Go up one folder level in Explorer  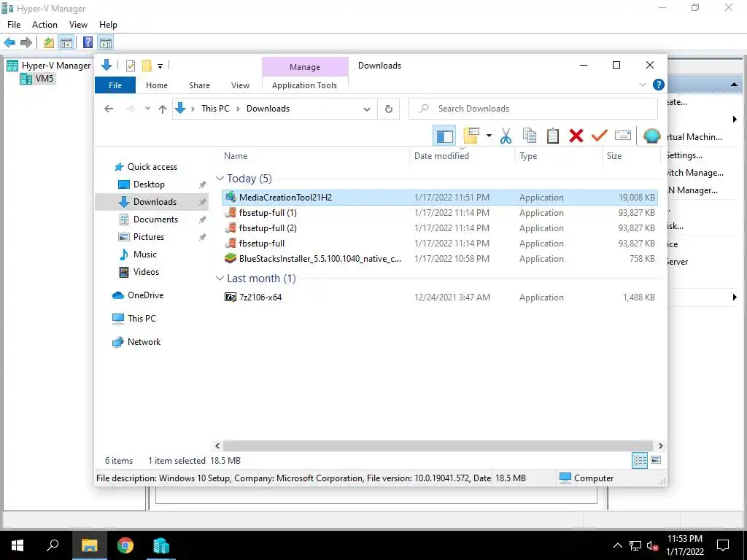(x=163, y=109)
